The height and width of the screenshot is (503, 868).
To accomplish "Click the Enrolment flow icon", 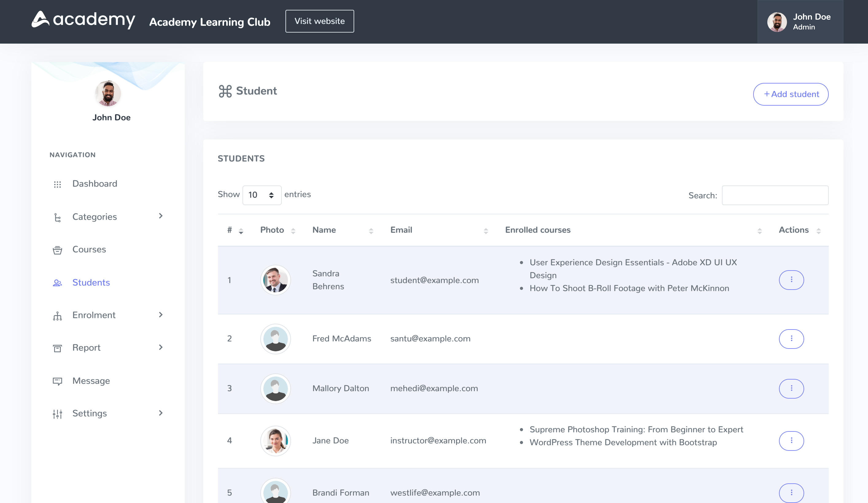I will (57, 315).
